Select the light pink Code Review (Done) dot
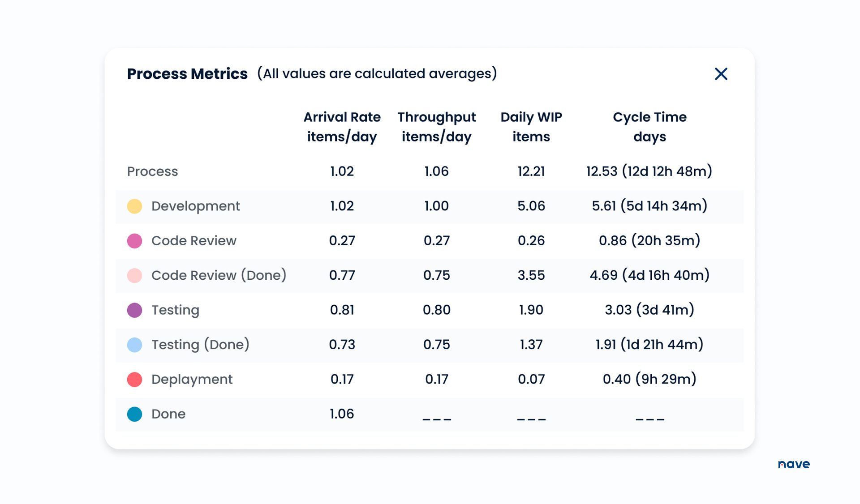 (x=134, y=276)
